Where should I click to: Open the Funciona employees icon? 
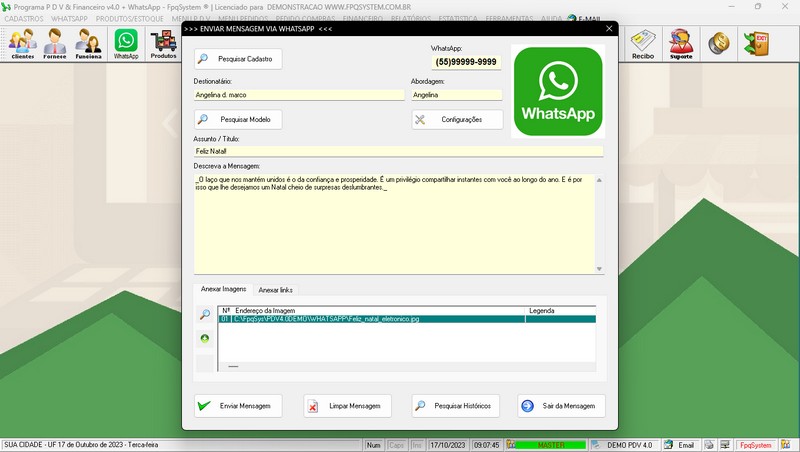pyautogui.click(x=88, y=43)
